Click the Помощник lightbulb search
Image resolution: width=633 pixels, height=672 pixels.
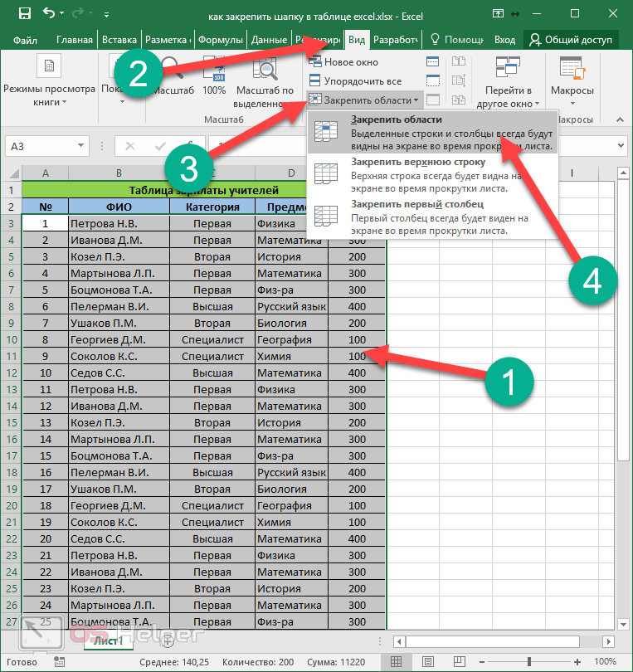pyautogui.click(x=457, y=41)
